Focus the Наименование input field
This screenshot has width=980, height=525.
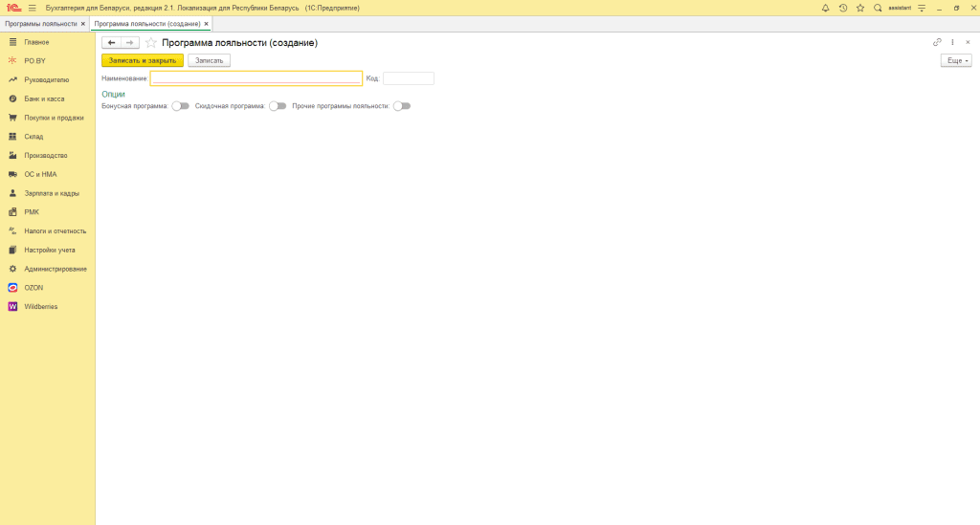(x=256, y=78)
